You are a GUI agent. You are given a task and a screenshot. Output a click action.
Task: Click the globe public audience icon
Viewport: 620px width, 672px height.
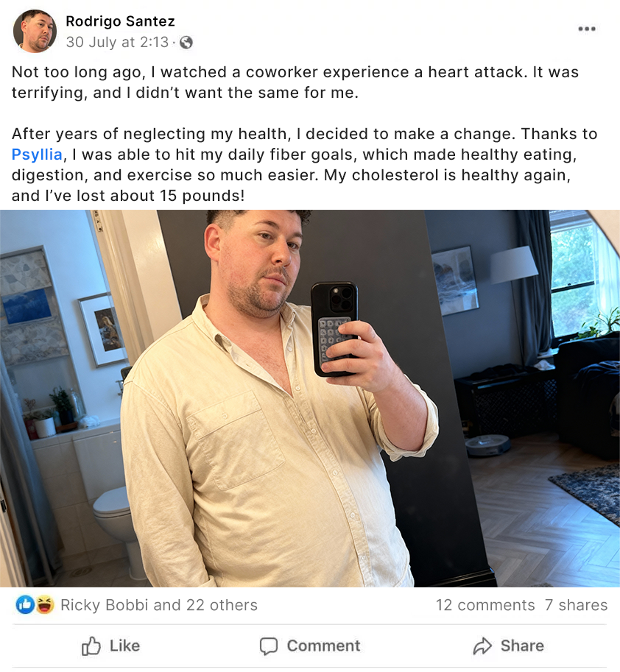[x=186, y=43]
